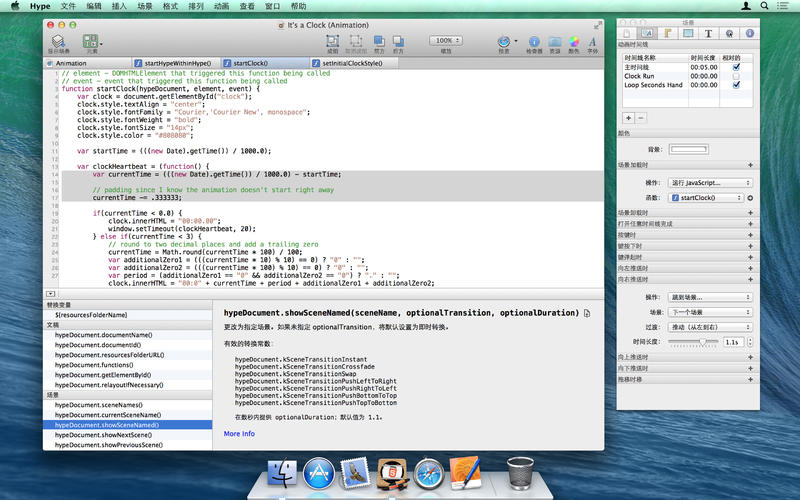Open the startClock() function dropdown in inspector
The image size is (800, 500).
pyautogui.click(x=704, y=198)
